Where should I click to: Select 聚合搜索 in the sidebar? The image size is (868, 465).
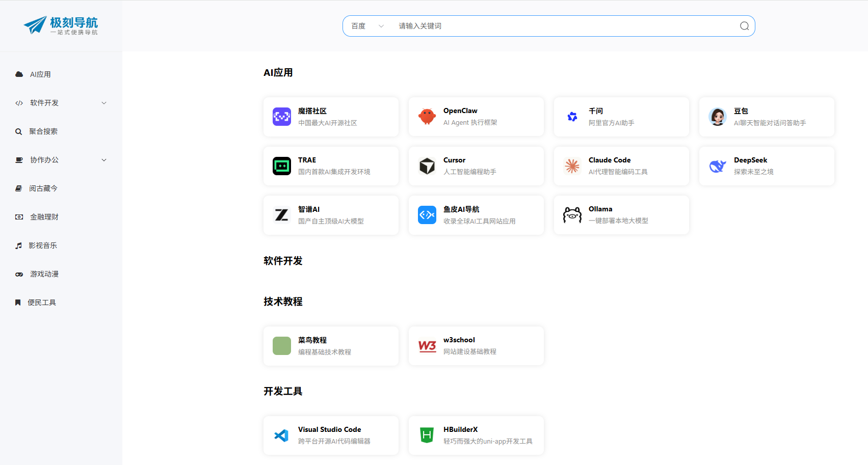(x=43, y=131)
